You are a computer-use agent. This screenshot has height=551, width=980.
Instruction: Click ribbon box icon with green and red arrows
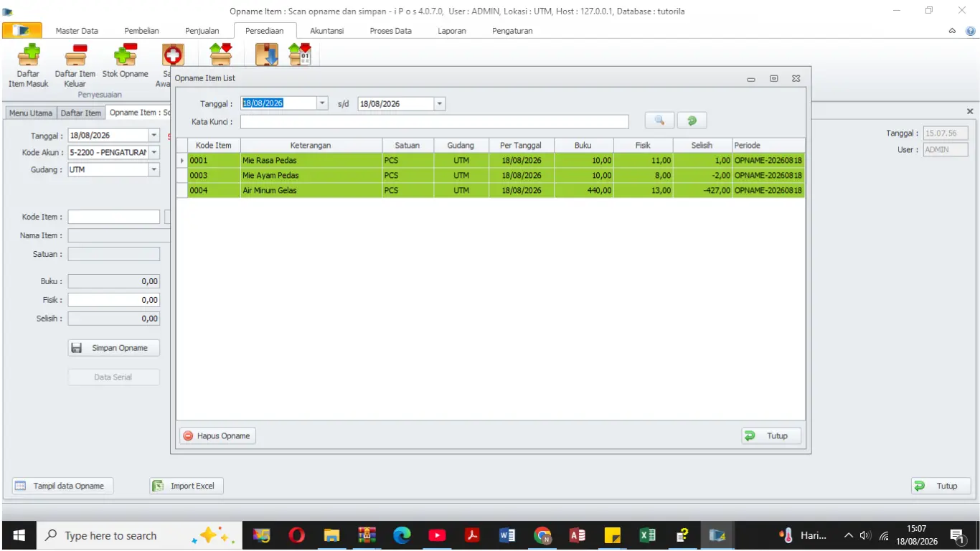coord(220,55)
